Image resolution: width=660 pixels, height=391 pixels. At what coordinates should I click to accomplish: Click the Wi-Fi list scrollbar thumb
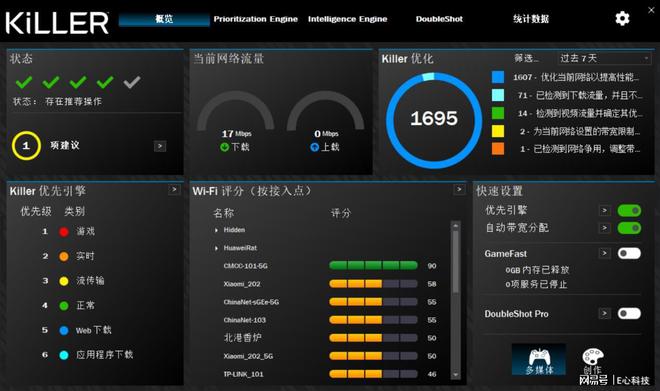point(455,262)
